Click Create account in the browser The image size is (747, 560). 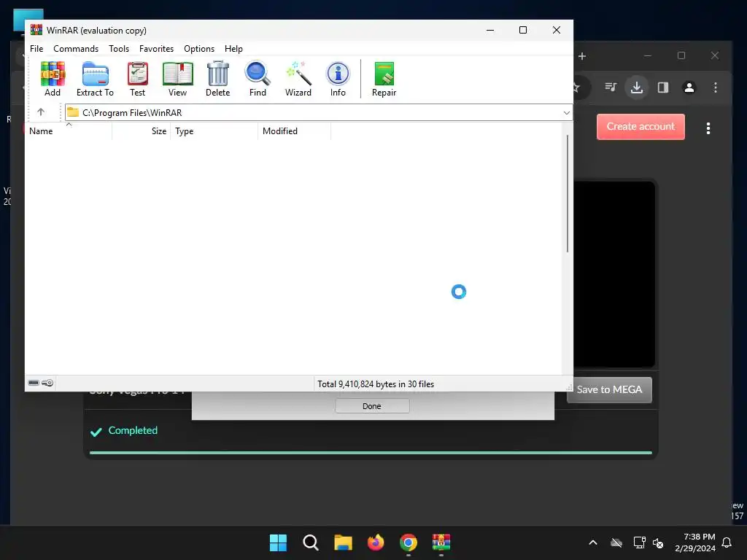640,127
